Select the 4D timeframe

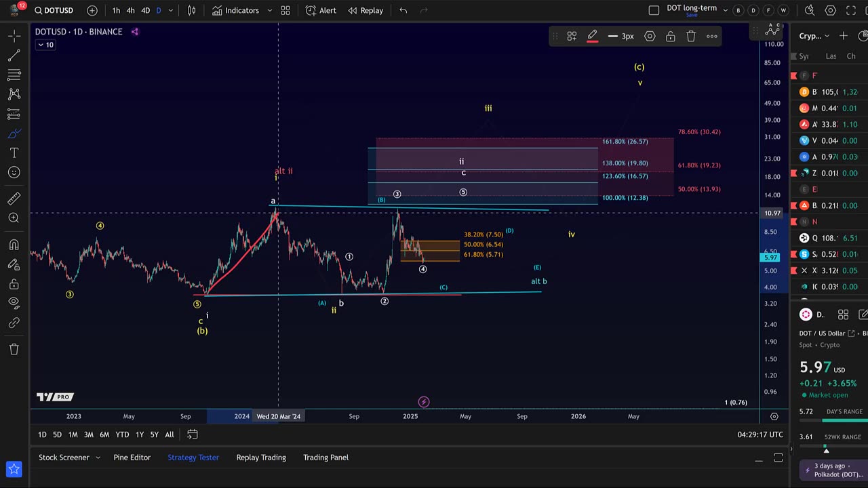tap(145, 10)
